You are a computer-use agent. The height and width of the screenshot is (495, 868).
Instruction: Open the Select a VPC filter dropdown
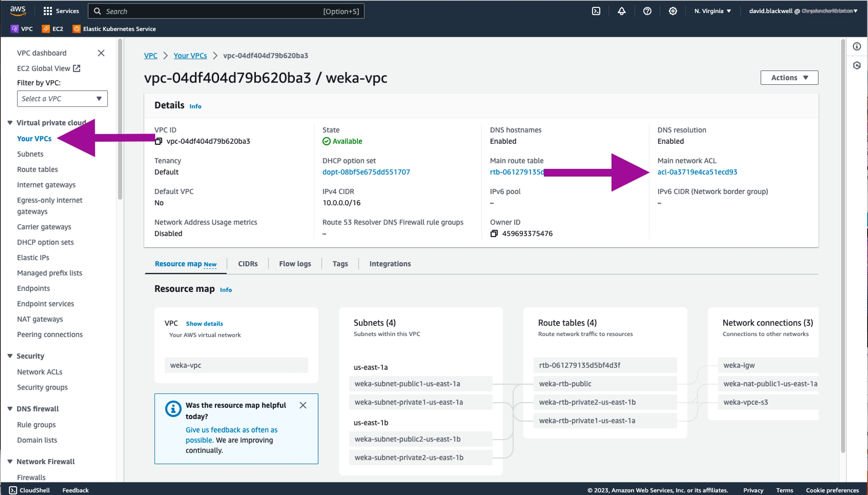click(x=62, y=99)
